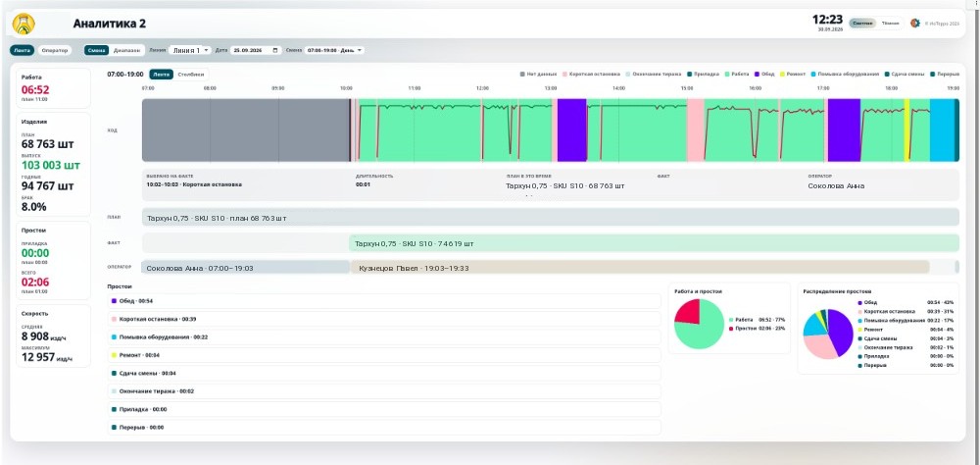The height and width of the screenshot is (465, 980).
Task: Click the plan bar Тархун 0,75 plan 68 763
Action: (551, 217)
